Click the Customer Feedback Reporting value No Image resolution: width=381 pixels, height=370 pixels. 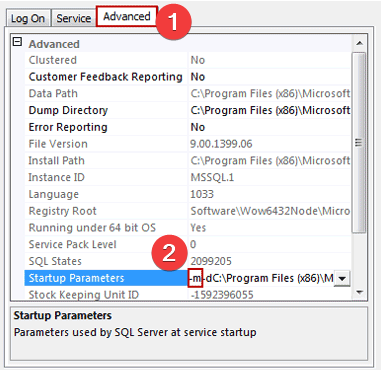tap(198, 77)
